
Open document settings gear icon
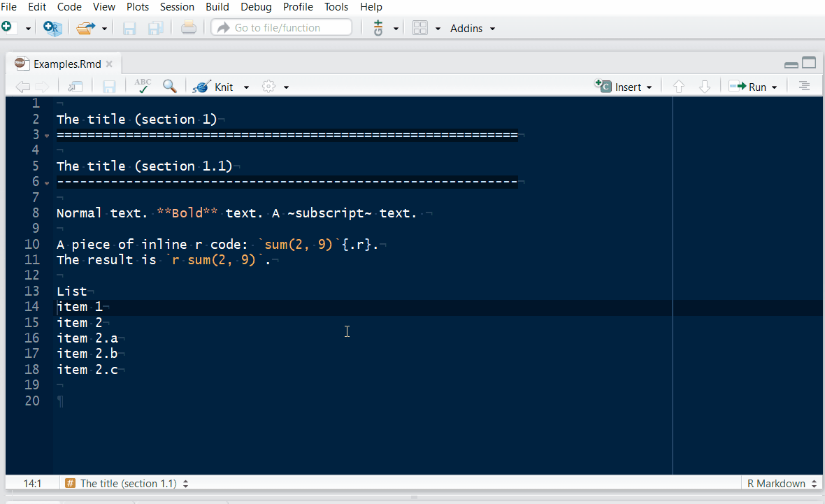coord(269,86)
